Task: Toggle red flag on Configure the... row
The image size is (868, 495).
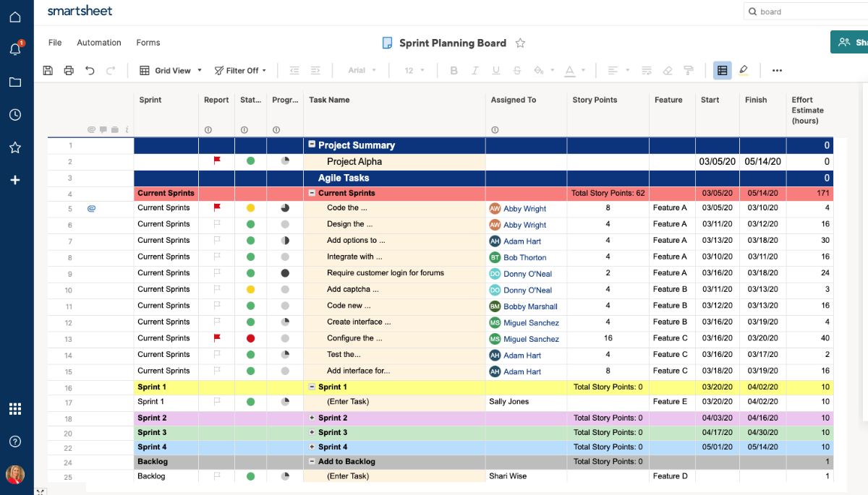Action: click(x=217, y=337)
